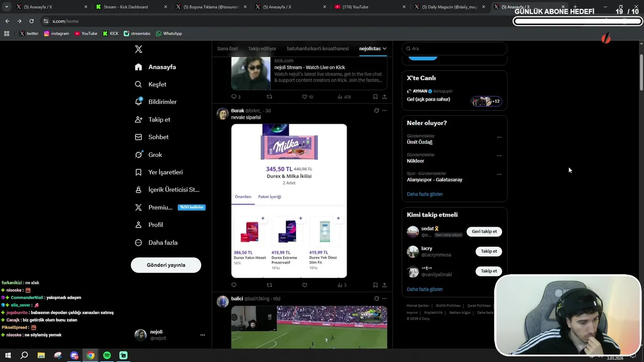Open the Premium sidebar item

tap(170, 207)
